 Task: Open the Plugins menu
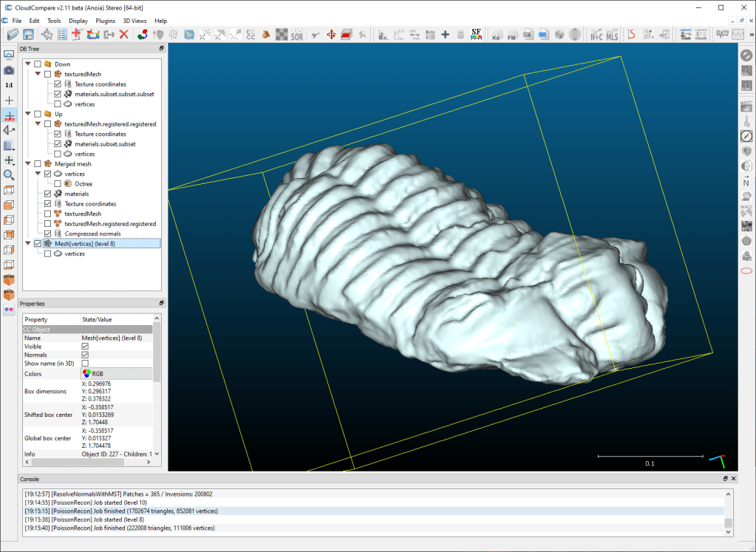106,21
